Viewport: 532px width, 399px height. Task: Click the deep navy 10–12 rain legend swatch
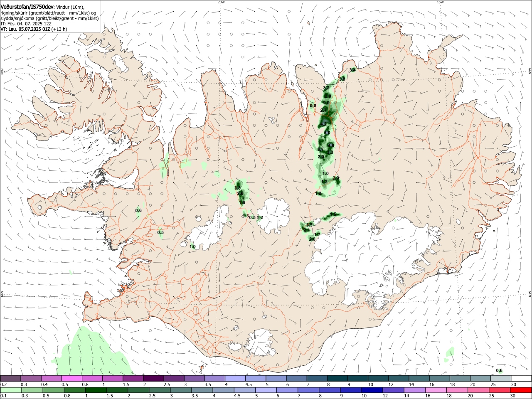[x=372, y=390]
